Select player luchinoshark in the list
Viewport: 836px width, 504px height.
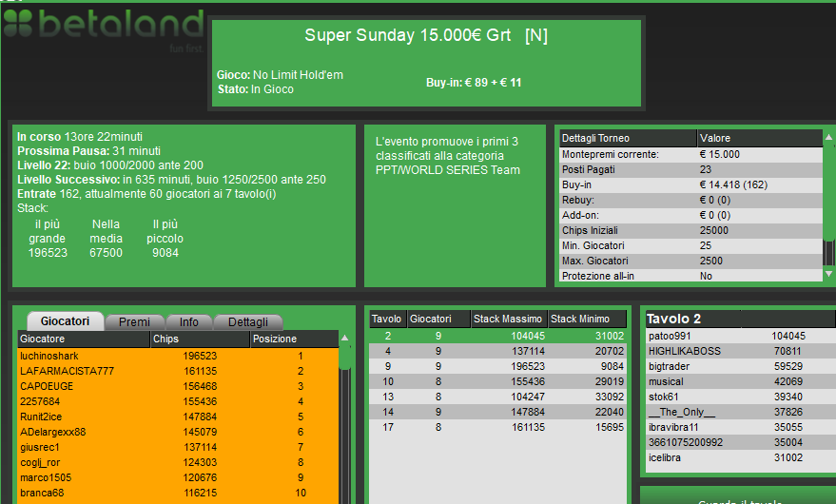click(178, 356)
